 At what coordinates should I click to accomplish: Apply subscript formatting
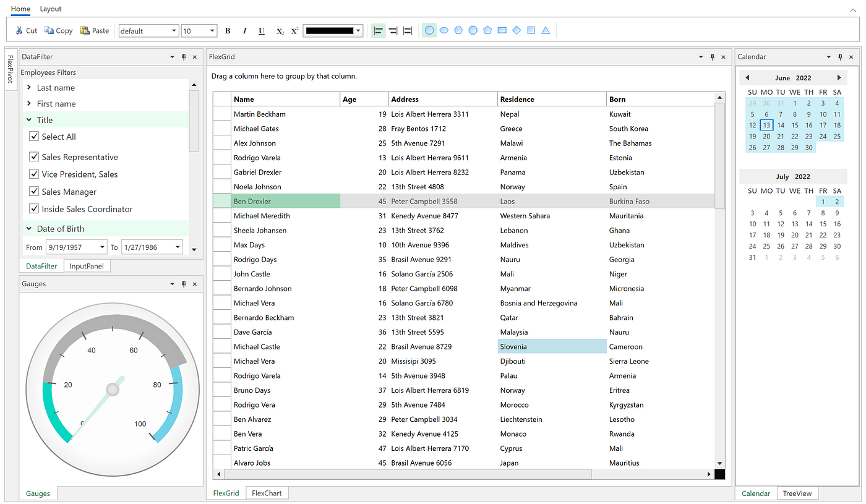280,30
